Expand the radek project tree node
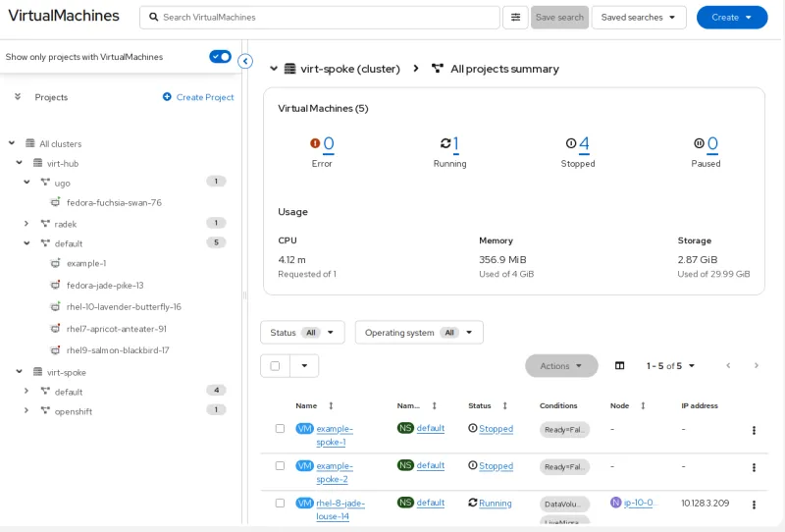Viewport: 785px width, 532px height. coord(27,224)
